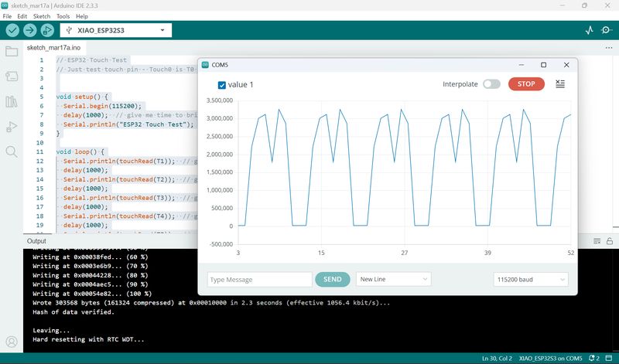The width and height of the screenshot is (619, 364).
Task: Click the void setup() code line
Action: pos(82,97)
